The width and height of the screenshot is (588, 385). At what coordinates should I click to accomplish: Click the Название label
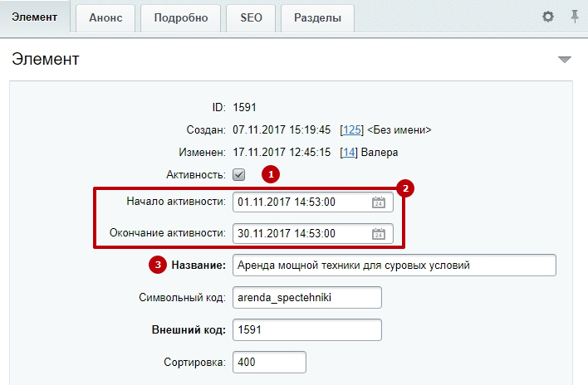click(198, 266)
